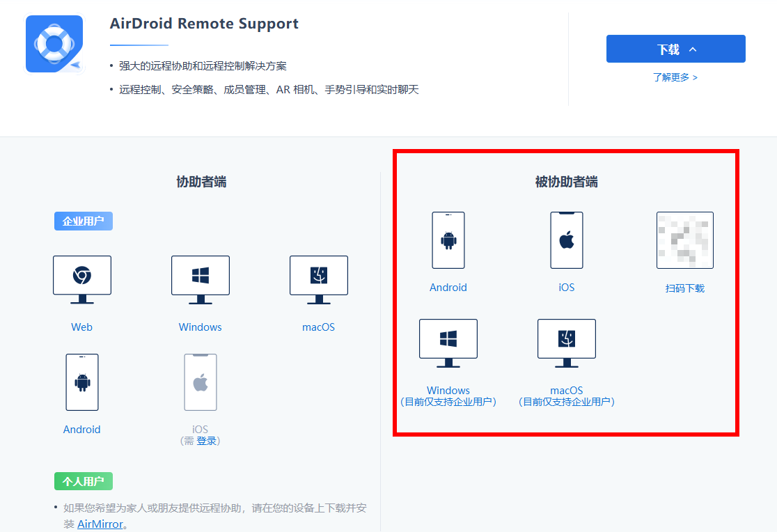
Task: Click the bullet text starting 远程控制、安全策略
Action: click(x=269, y=90)
